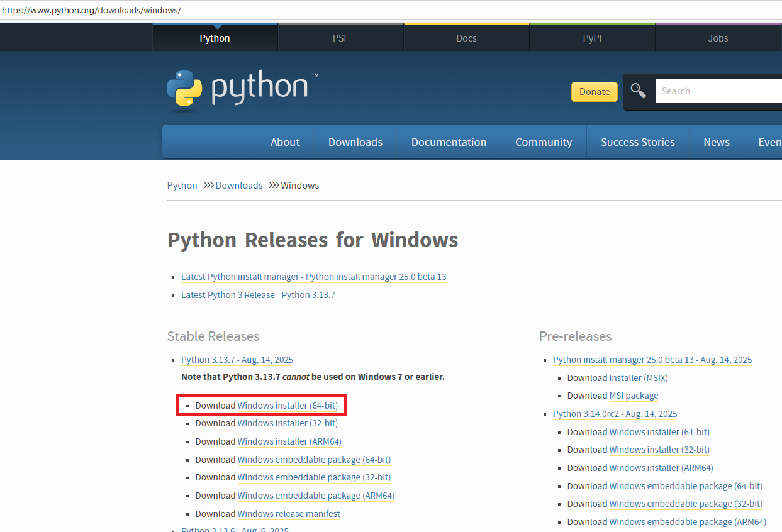
Task: Download the MSI package link
Action: (634, 396)
